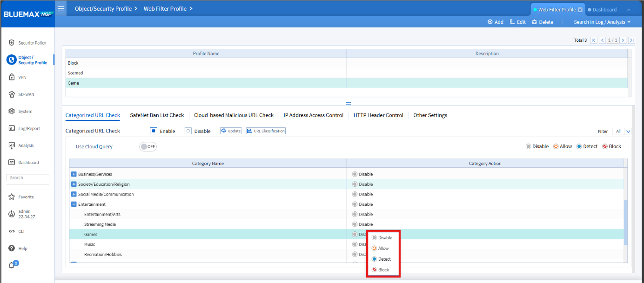
Task: Choose Disable in the Games action popup
Action: (382, 238)
